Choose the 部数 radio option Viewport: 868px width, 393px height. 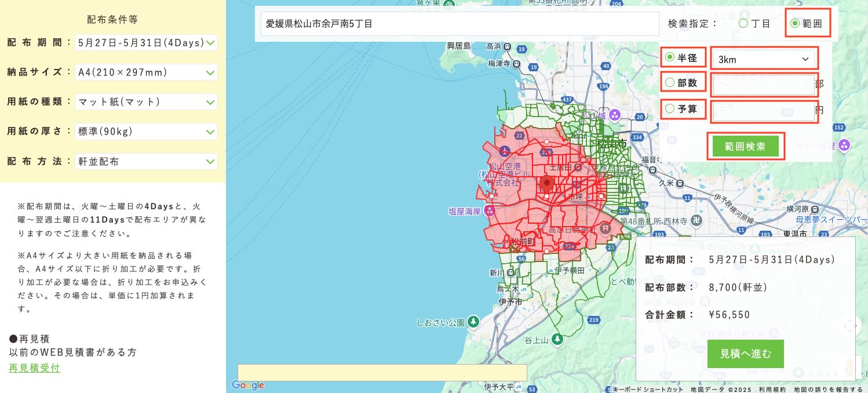[670, 83]
